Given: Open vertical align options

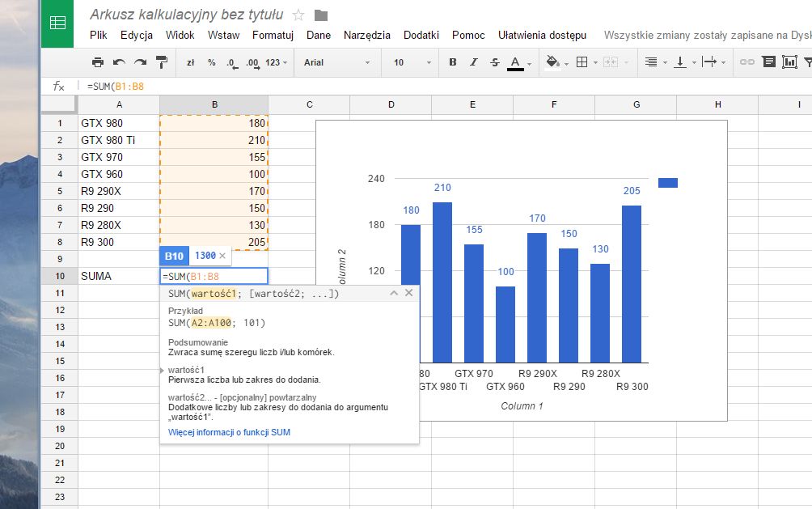Looking at the screenshot, I should pyautogui.click(x=680, y=62).
